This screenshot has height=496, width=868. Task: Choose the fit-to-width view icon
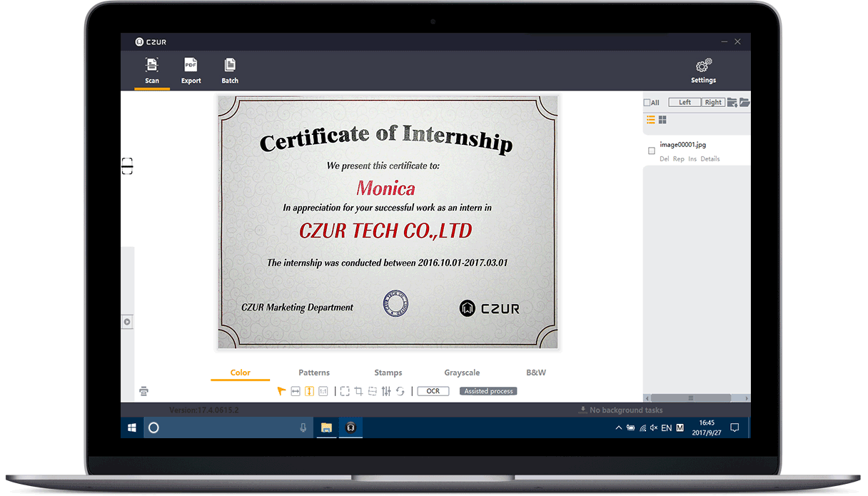click(x=296, y=391)
